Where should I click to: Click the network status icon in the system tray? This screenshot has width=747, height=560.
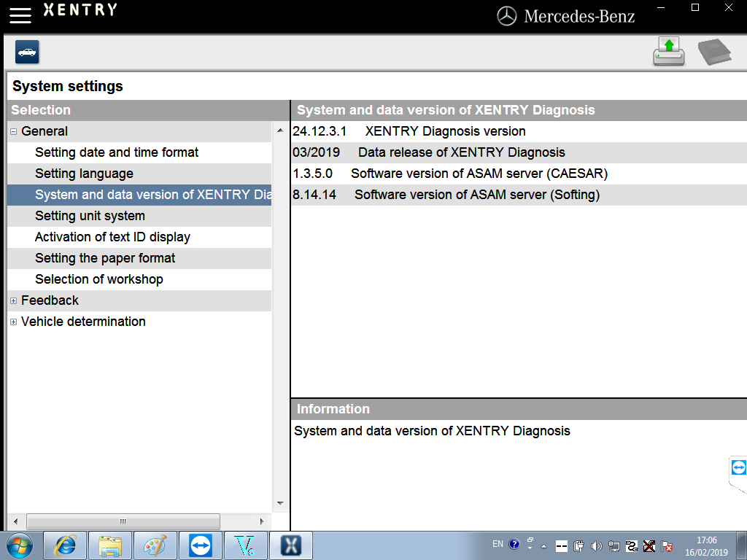coord(614,545)
